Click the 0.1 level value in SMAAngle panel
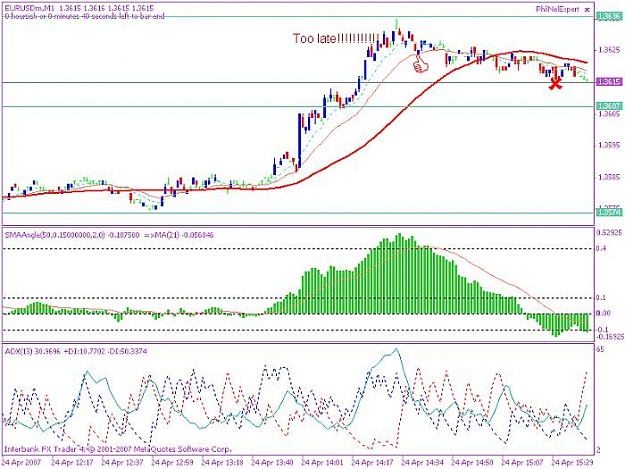The image size is (625, 469). 601,298
